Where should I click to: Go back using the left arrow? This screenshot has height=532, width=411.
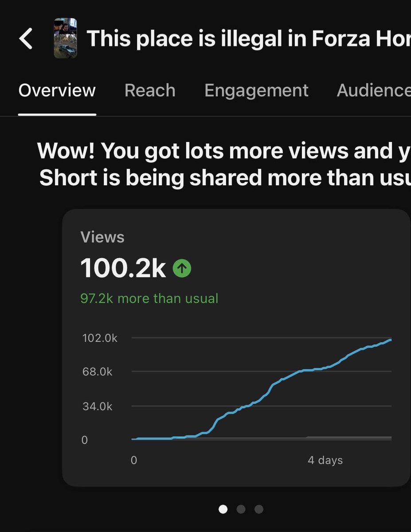coord(26,39)
